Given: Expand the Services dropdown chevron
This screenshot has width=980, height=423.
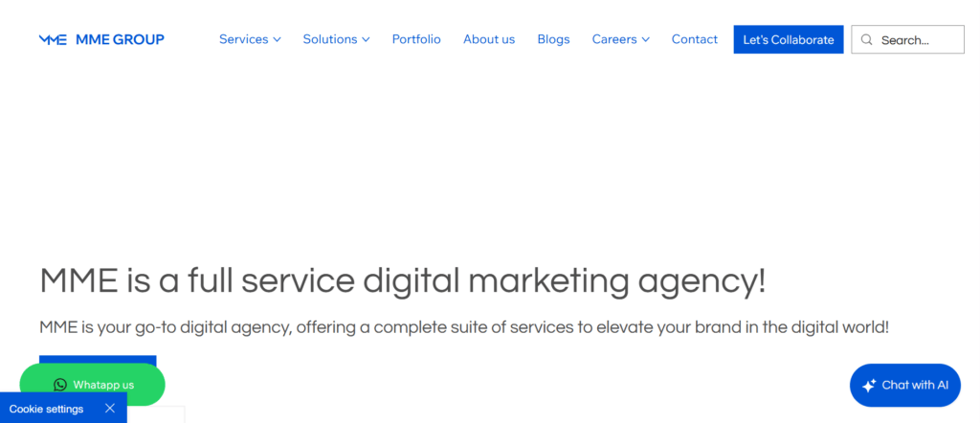Looking at the screenshot, I should click(277, 39).
